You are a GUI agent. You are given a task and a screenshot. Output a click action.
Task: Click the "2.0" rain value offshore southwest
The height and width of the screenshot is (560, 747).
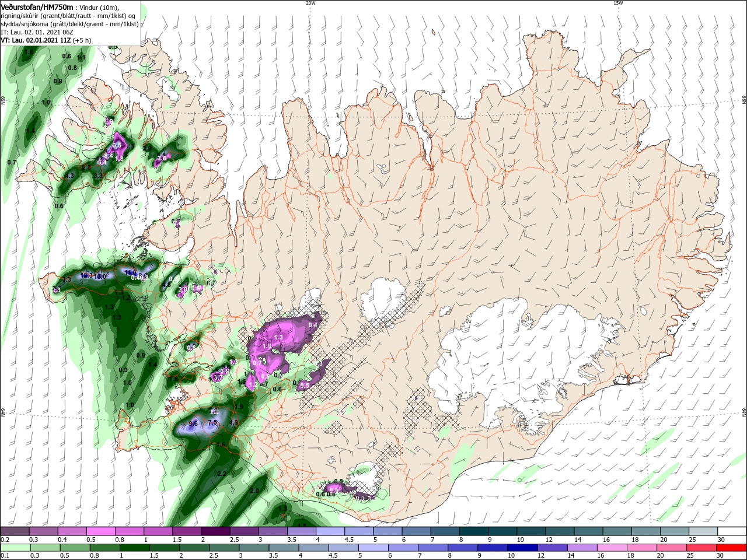[254, 491]
